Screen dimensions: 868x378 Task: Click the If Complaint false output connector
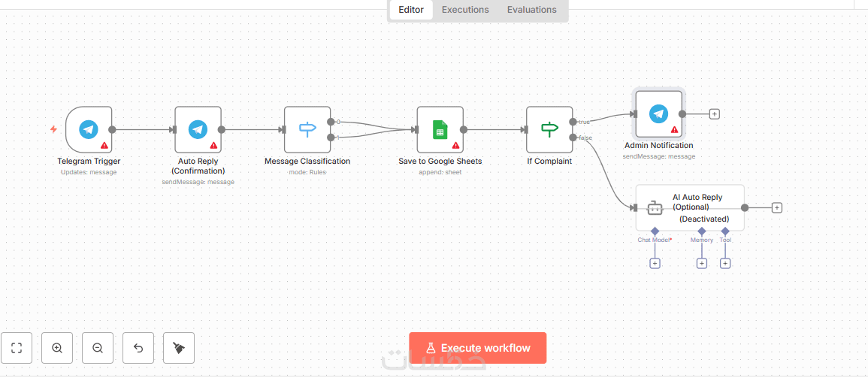tap(573, 138)
